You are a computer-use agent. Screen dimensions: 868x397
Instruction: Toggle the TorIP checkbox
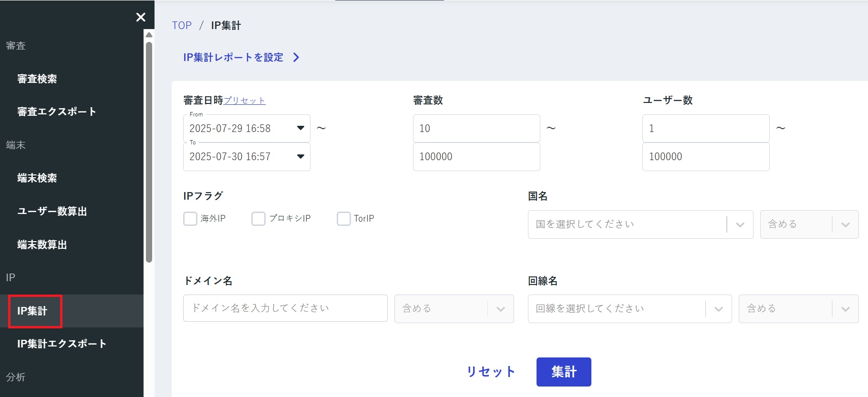pos(343,219)
